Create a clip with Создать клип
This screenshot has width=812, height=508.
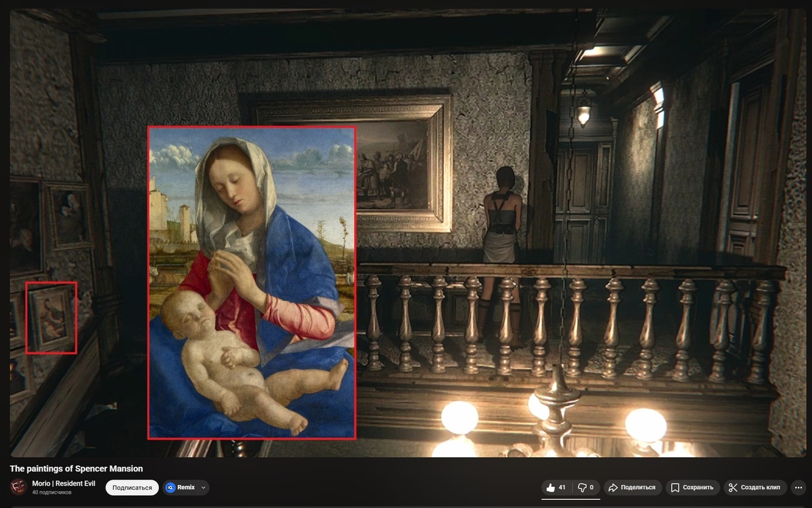[x=755, y=488]
